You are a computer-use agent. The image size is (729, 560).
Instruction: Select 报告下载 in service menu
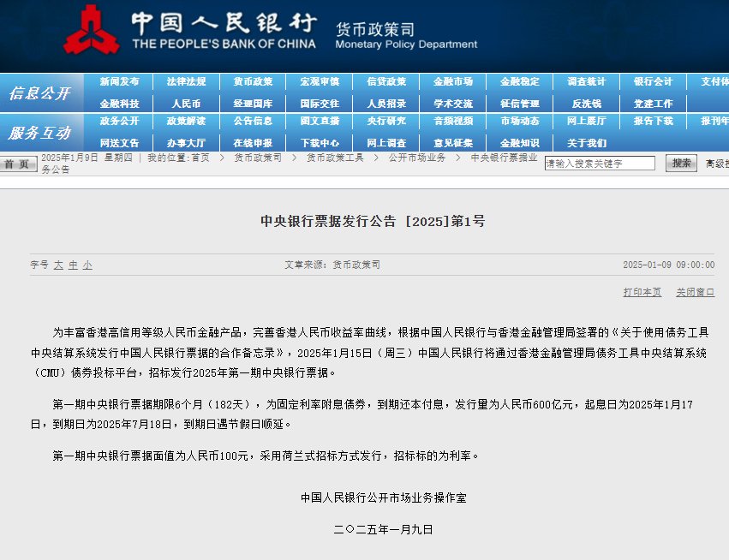pos(654,122)
